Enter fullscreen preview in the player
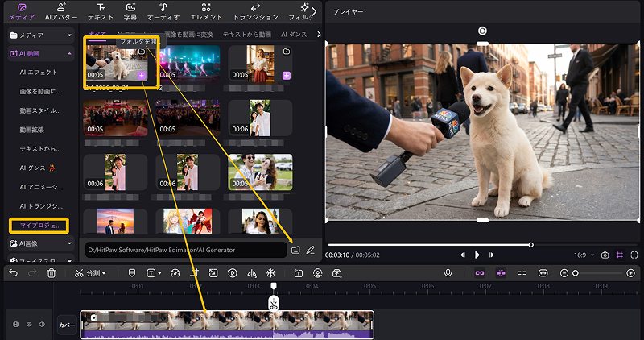This screenshot has width=644, height=340. [x=634, y=255]
